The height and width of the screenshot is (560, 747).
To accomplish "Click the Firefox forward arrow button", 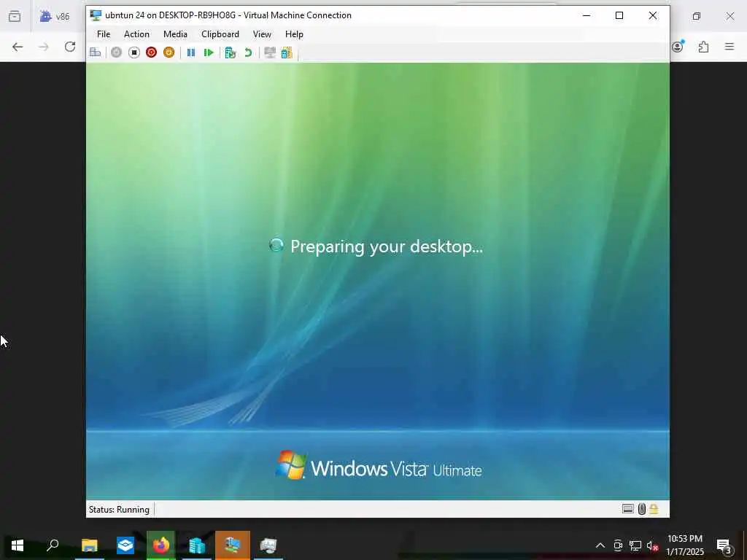I will pyautogui.click(x=44, y=47).
